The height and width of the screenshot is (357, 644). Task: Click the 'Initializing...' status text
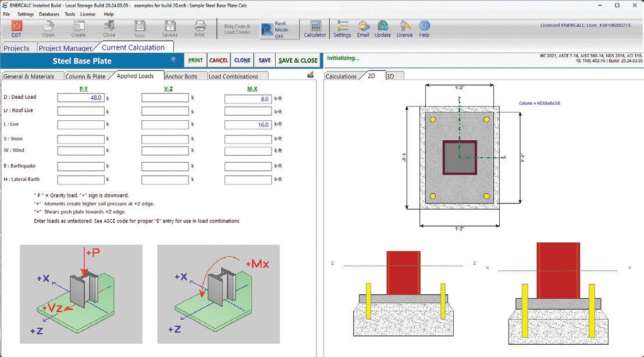click(x=343, y=58)
